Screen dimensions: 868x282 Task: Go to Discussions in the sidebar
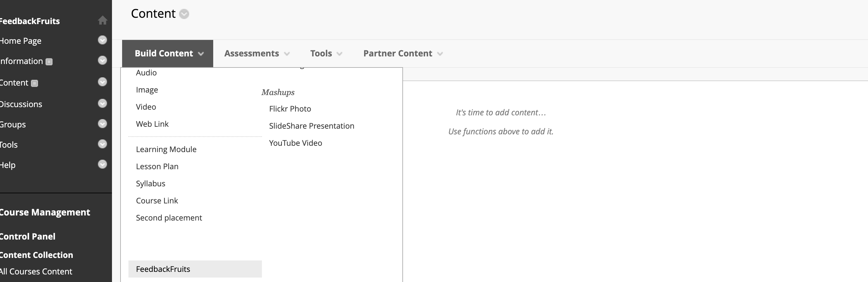[x=21, y=104]
